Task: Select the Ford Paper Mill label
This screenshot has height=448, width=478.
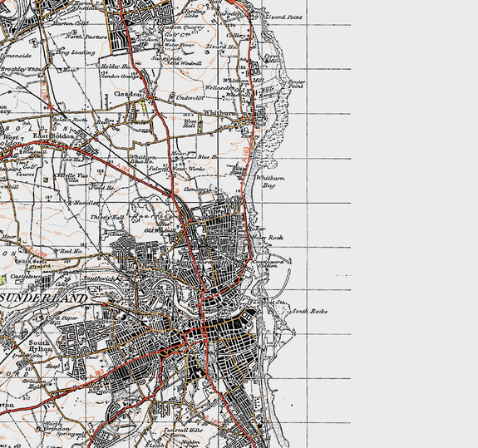Action: 62,320
